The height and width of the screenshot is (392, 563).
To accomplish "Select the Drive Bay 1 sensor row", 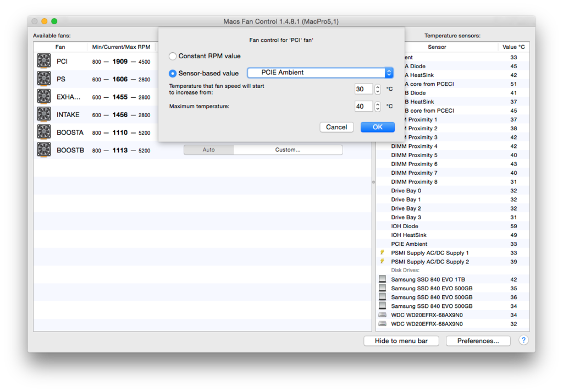I will (453, 200).
